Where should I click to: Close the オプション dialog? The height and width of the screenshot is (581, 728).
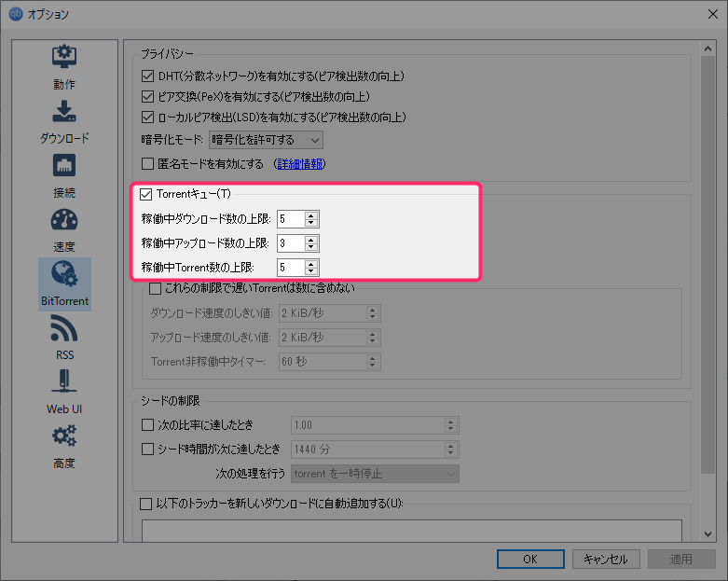(713, 14)
